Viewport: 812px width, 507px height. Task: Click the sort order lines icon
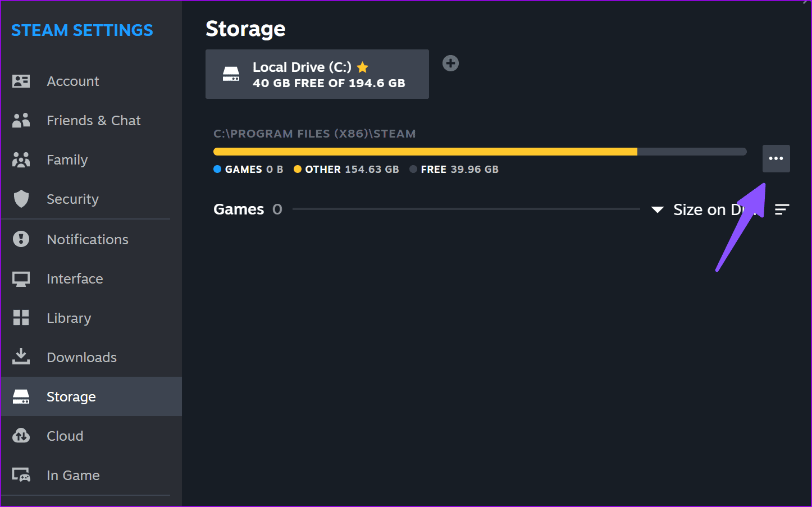pos(782,209)
